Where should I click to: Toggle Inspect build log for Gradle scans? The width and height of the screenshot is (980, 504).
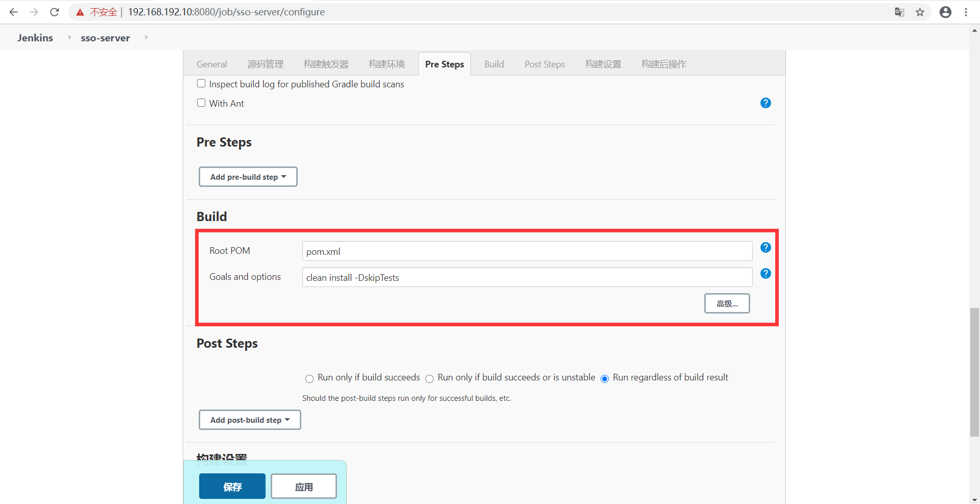(x=201, y=83)
